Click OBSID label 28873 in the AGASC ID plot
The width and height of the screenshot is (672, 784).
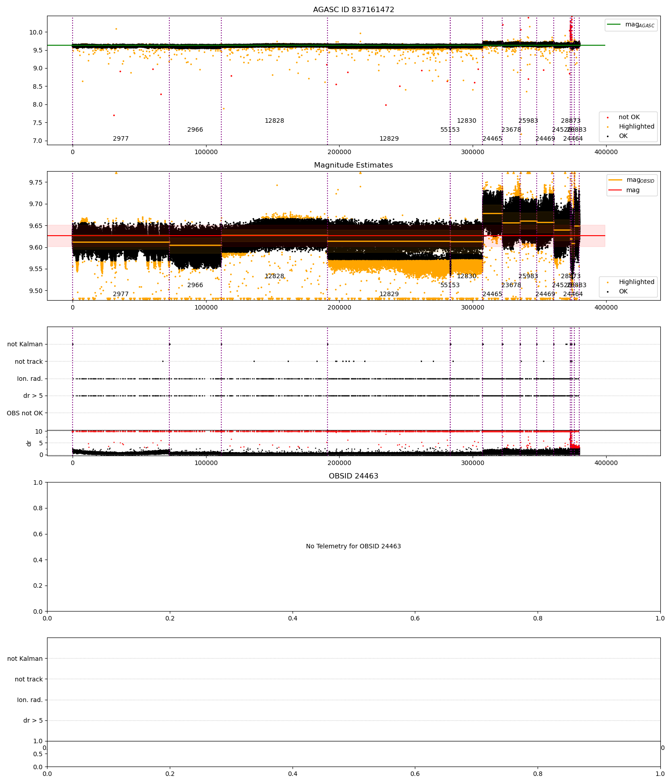[571, 121]
